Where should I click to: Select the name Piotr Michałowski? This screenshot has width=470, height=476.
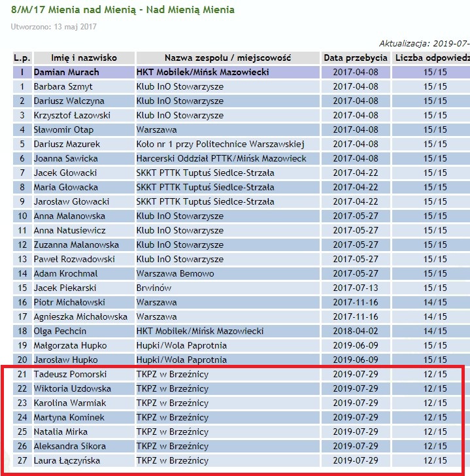tap(69, 302)
